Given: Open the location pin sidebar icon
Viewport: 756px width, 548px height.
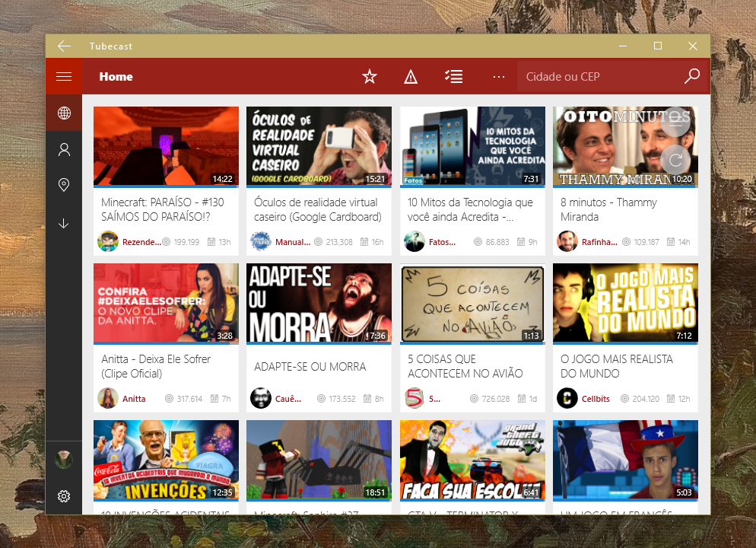Looking at the screenshot, I should (x=64, y=185).
